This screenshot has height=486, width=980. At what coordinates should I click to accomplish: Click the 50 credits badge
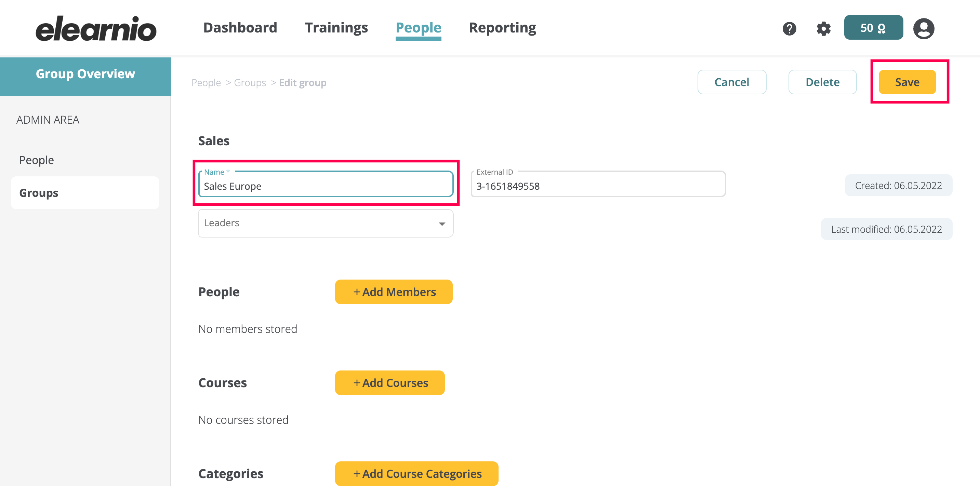(873, 27)
